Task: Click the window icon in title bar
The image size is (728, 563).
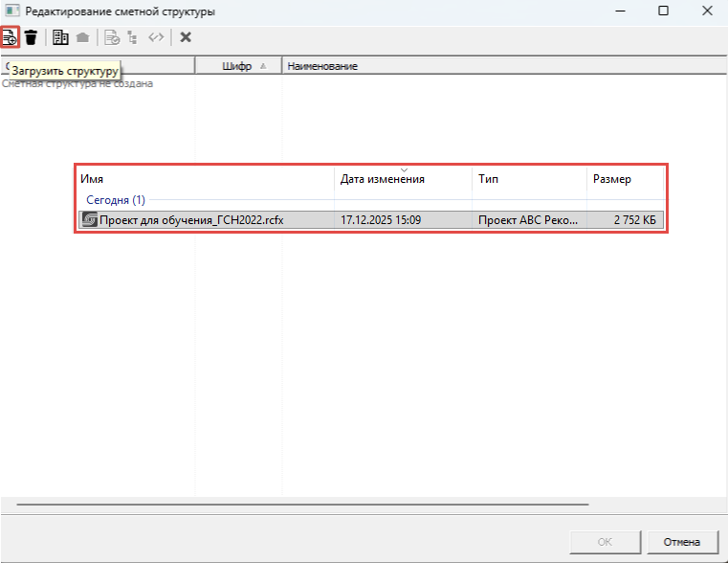Action: 11,11
